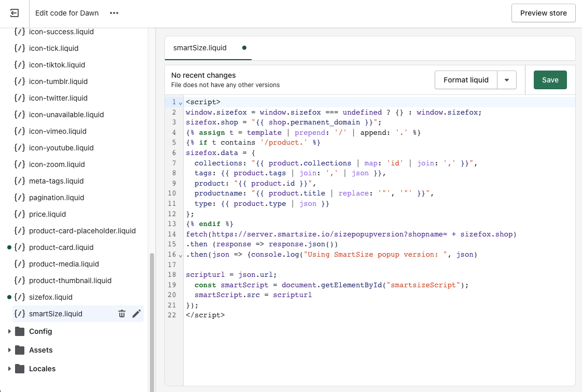Delete smartSize.liquid using the trash icon
Screen dimensions: 582x392
tap(122, 314)
